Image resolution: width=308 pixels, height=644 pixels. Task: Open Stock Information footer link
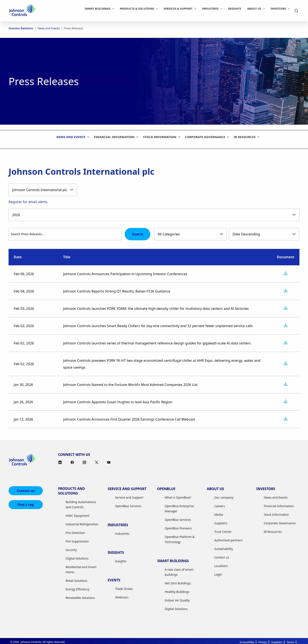click(x=276, y=514)
